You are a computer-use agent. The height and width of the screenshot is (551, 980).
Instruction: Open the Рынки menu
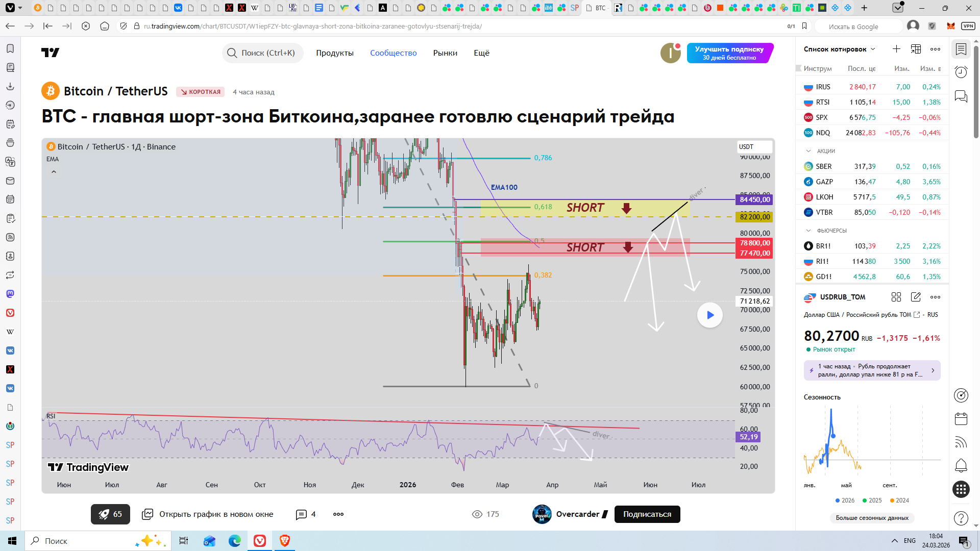click(x=445, y=53)
